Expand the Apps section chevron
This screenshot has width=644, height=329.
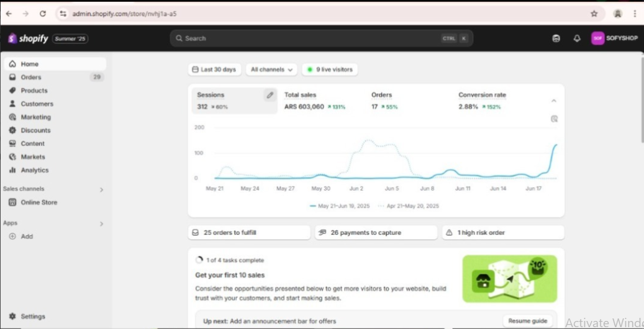[x=101, y=223]
